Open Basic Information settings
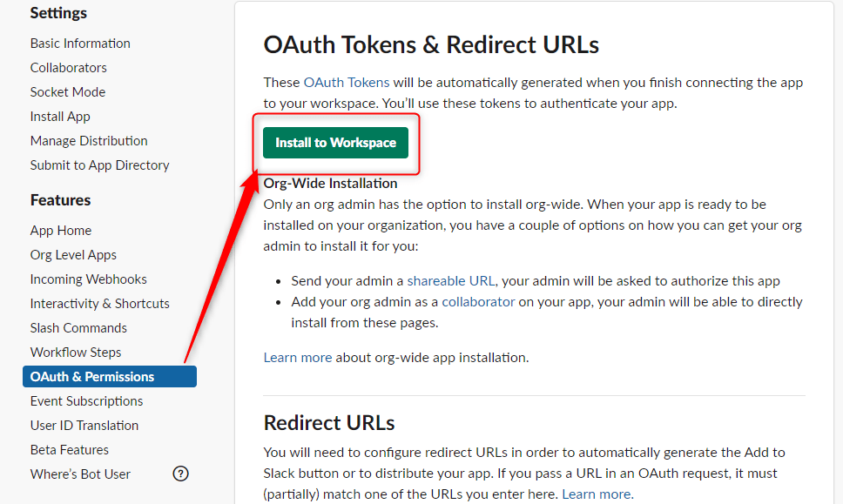Viewport: 843px width, 504px height. tap(80, 43)
